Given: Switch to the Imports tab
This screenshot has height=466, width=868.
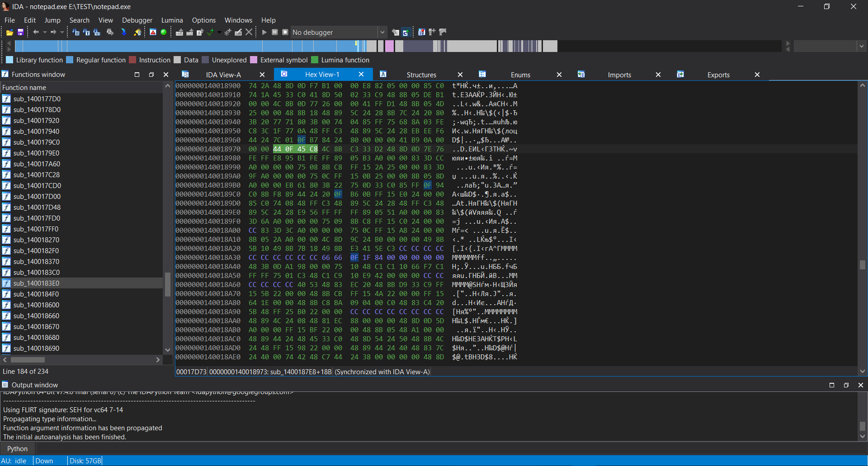Looking at the screenshot, I should [x=619, y=75].
